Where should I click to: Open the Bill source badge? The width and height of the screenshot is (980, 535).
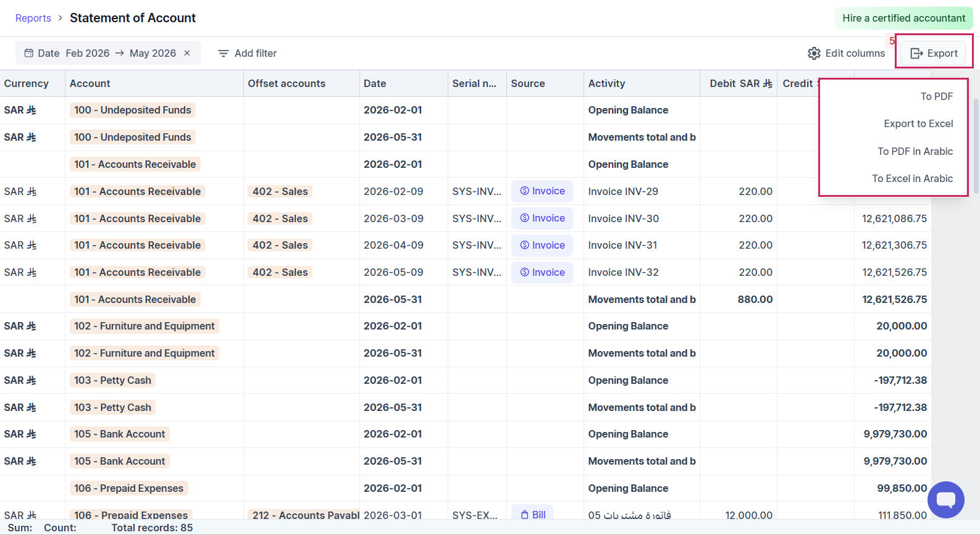[532, 514]
